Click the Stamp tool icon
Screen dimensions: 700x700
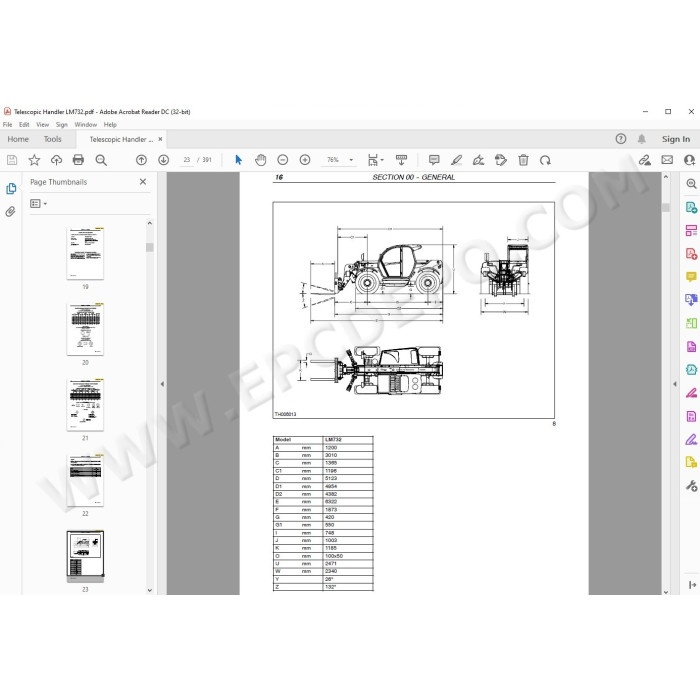[x=501, y=160]
